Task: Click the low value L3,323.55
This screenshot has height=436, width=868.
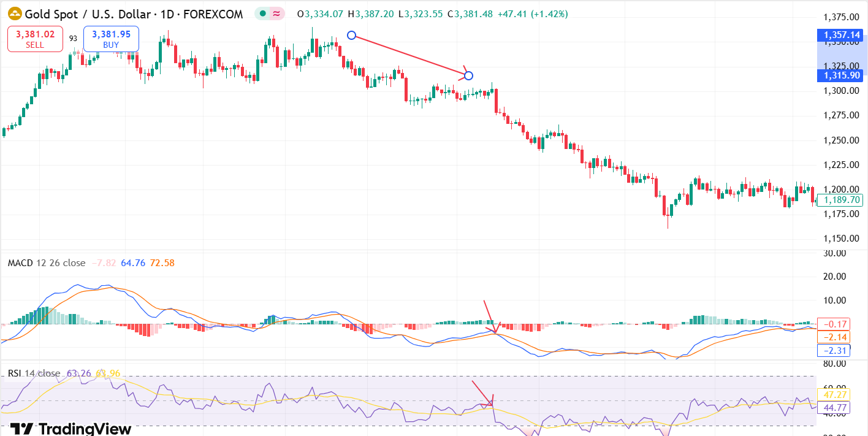Action: [420, 13]
